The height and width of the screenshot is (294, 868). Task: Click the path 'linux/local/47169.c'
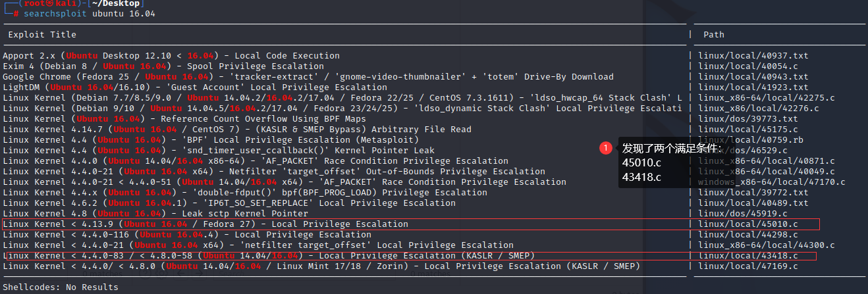pos(748,266)
